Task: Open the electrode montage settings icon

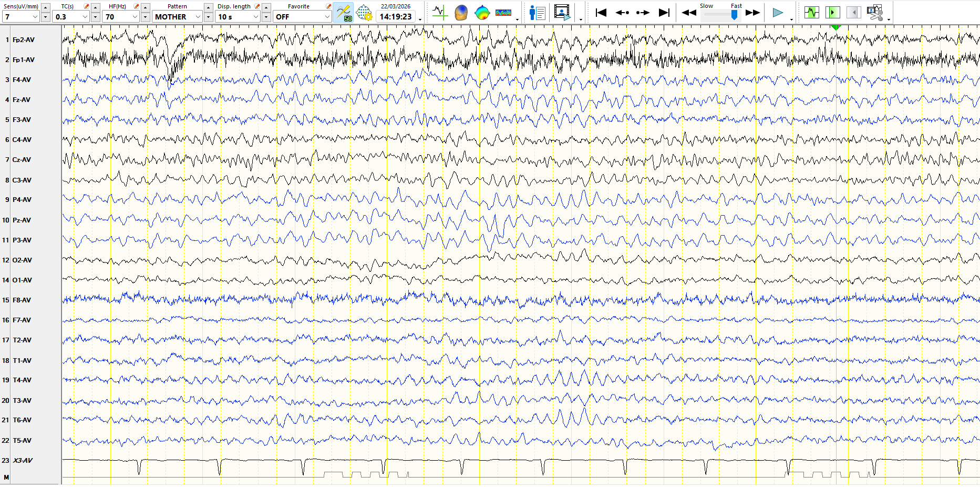Action: click(x=364, y=13)
